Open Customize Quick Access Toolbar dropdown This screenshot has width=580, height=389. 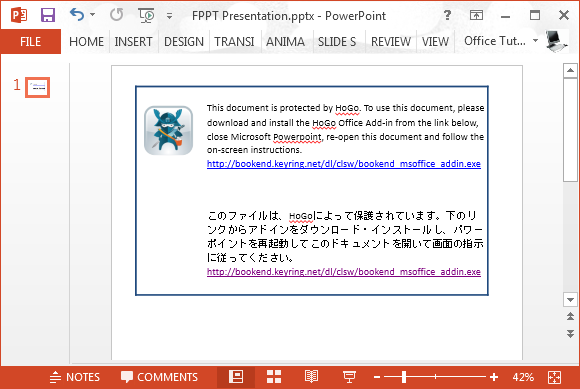[169, 16]
